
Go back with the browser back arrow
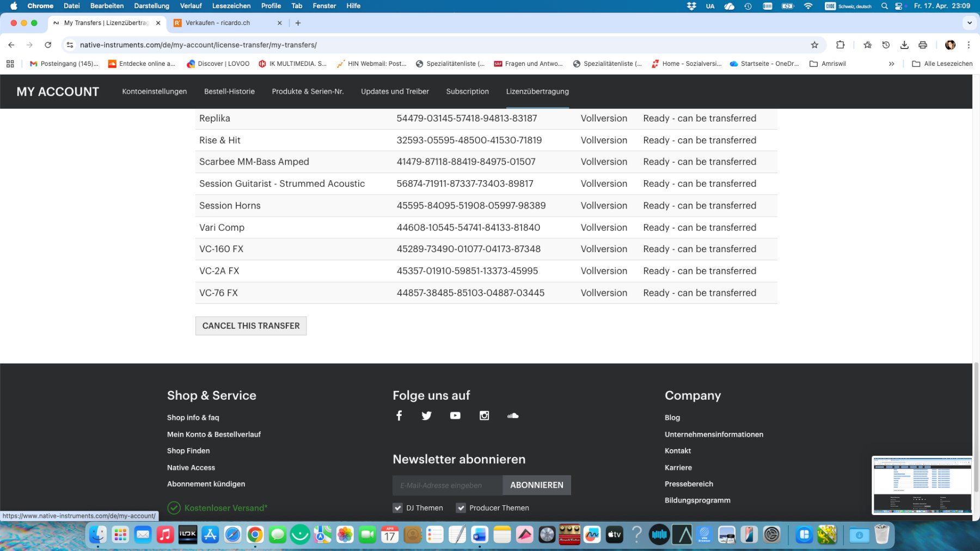coord(11,45)
